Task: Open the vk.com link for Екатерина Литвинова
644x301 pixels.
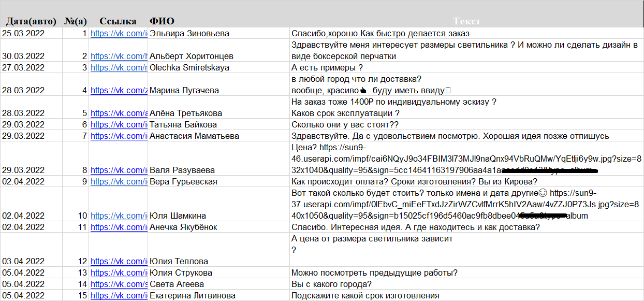Action: tap(119, 295)
